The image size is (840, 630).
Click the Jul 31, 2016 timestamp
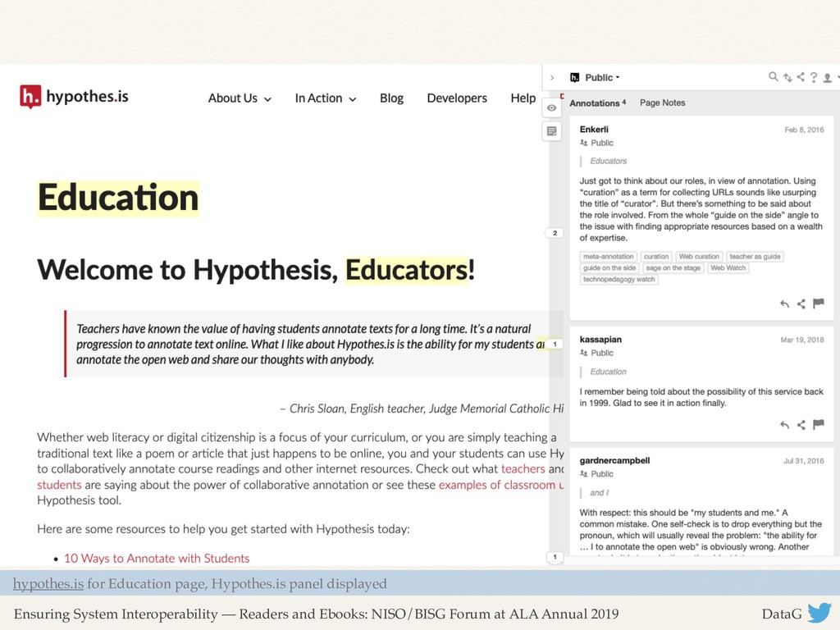(x=804, y=461)
